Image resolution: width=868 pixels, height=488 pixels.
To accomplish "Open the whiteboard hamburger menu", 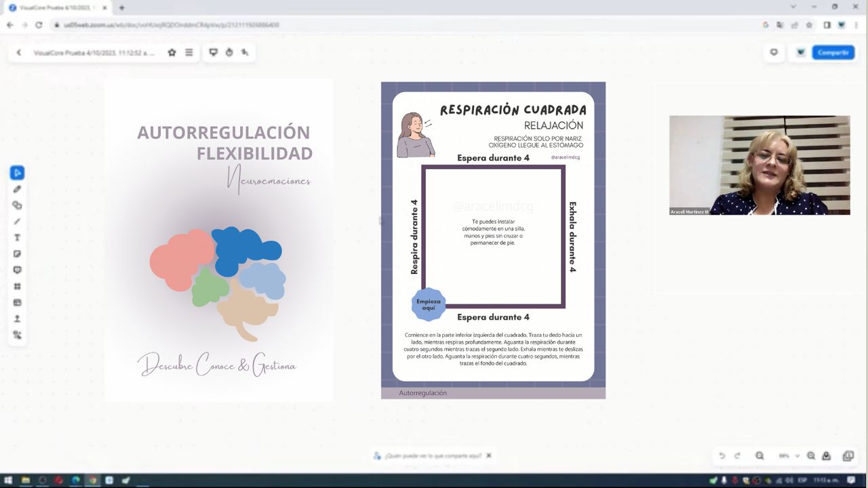I will pos(189,52).
